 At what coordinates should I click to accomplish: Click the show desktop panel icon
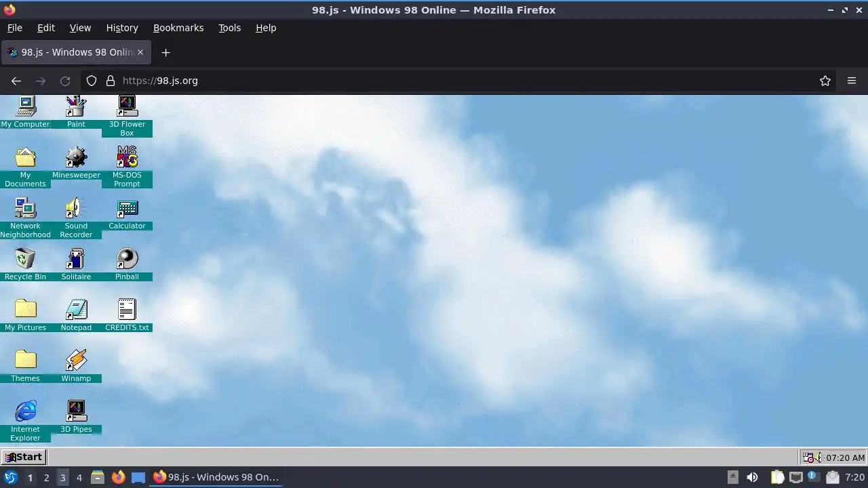138,477
